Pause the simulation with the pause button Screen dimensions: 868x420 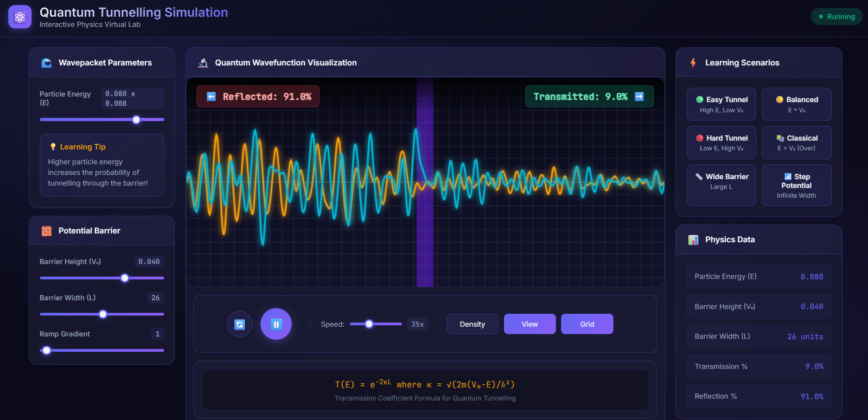[276, 324]
